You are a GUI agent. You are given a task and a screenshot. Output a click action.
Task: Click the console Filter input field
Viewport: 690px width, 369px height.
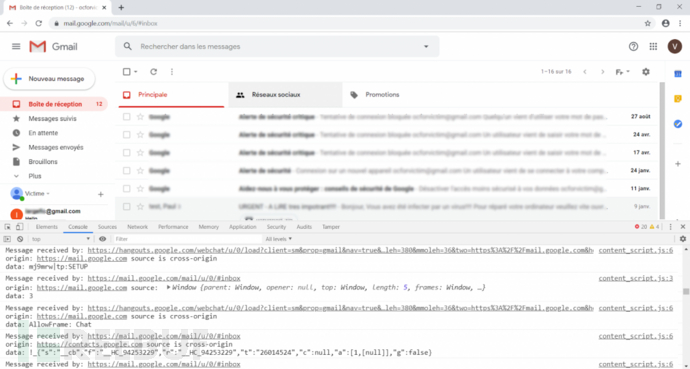click(x=187, y=239)
